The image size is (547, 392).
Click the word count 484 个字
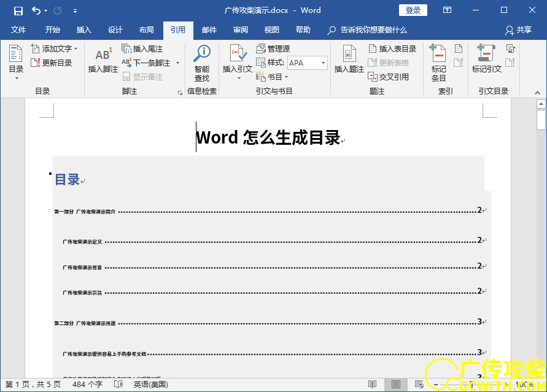tap(87, 385)
